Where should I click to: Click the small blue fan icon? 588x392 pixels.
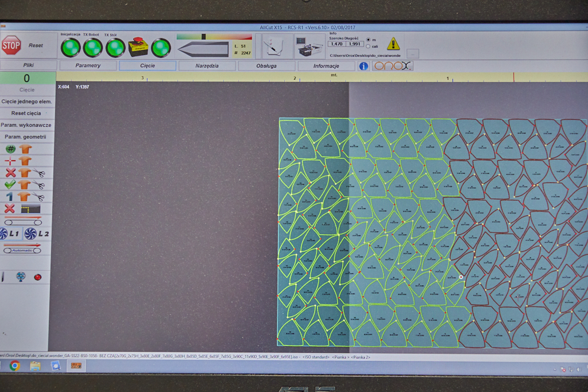point(21,277)
